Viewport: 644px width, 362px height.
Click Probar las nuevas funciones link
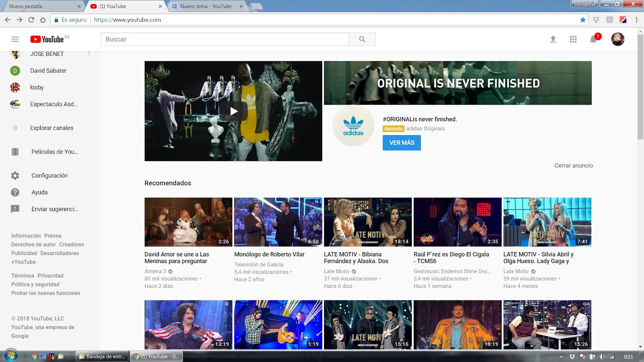(46, 293)
